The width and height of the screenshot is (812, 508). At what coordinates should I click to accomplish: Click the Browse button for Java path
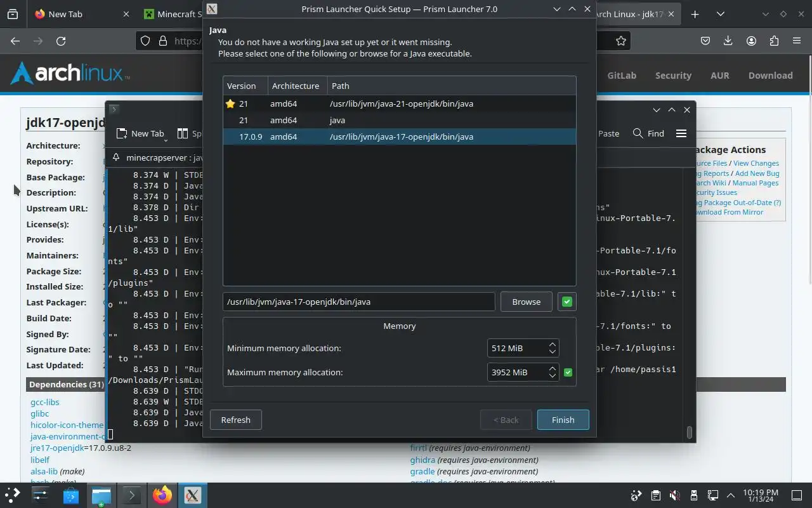[527, 302]
